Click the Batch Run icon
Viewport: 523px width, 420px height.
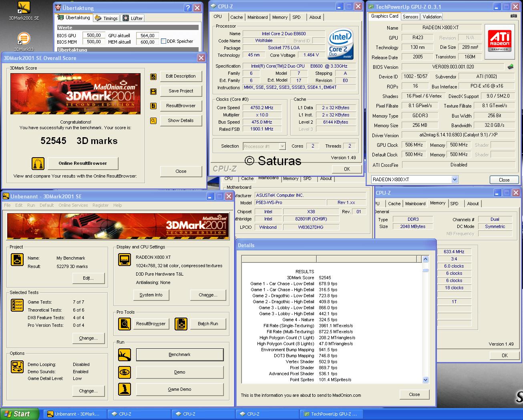tap(181, 324)
